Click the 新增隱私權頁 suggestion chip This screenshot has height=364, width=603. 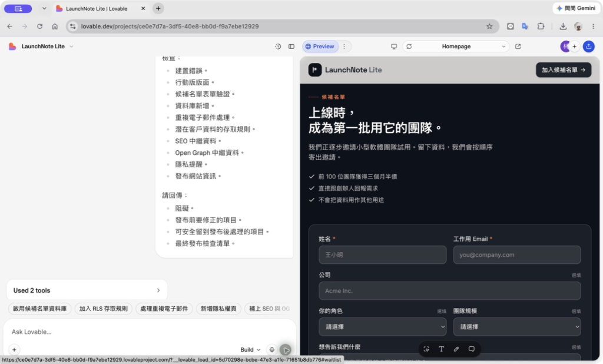point(218,309)
